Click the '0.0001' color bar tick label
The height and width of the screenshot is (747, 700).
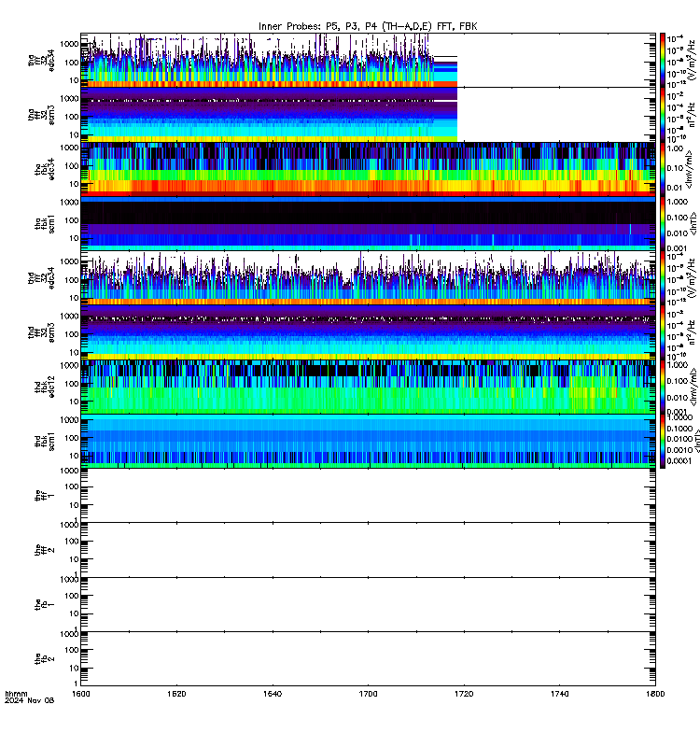pyautogui.click(x=679, y=460)
